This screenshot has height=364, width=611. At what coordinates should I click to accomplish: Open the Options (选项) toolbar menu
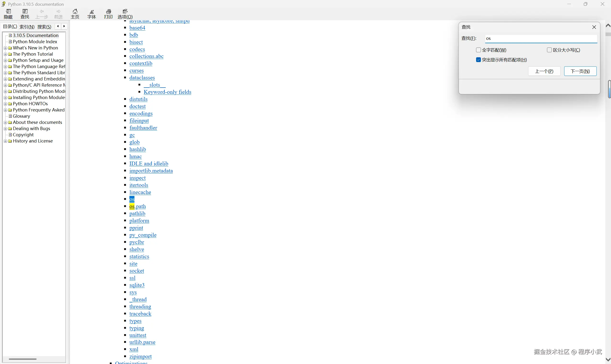click(125, 14)
